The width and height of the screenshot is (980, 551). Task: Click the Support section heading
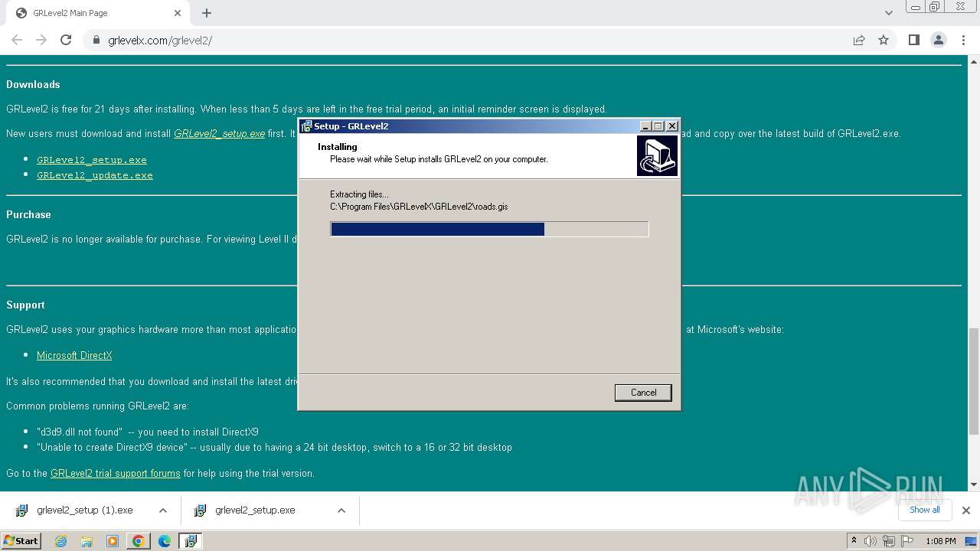pyautogui.click(x=25, y=305)
